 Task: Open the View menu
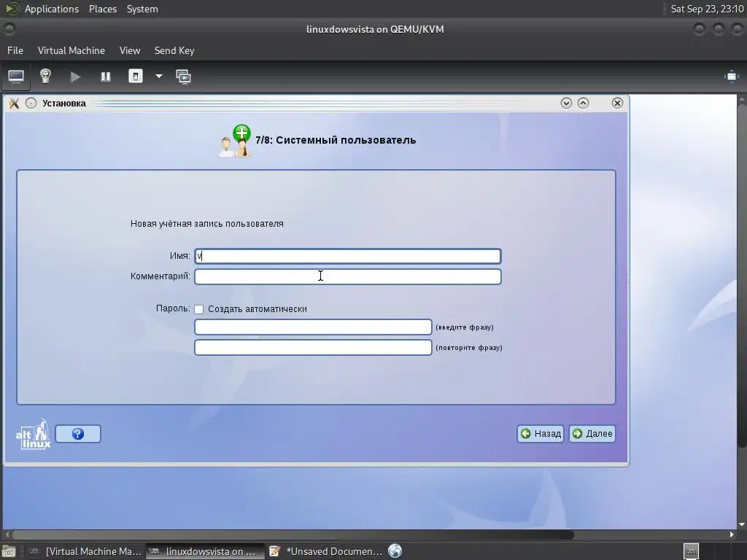pyautogui.click(x=130, y=50)
